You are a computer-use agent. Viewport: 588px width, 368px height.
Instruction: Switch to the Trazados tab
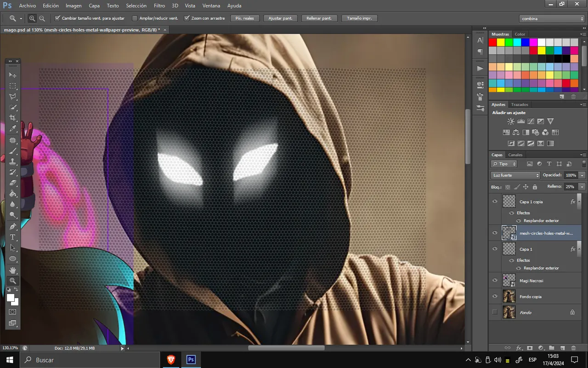coord(520,104)
